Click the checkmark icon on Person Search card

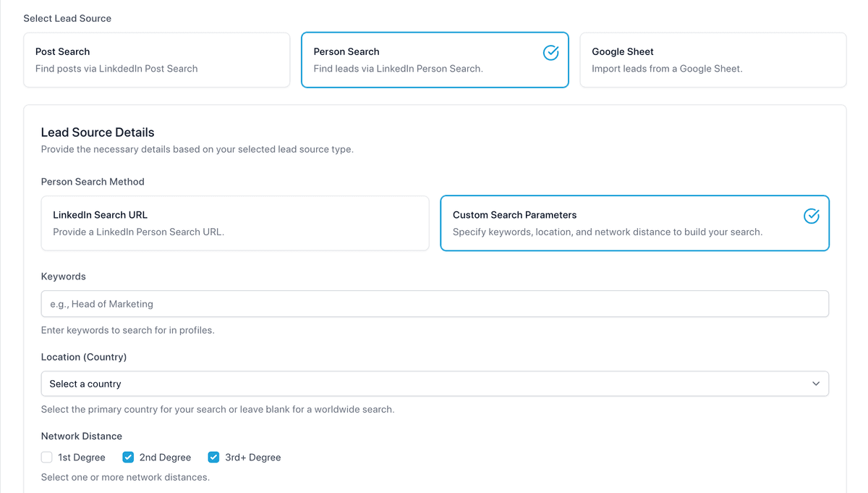(550, 52)
